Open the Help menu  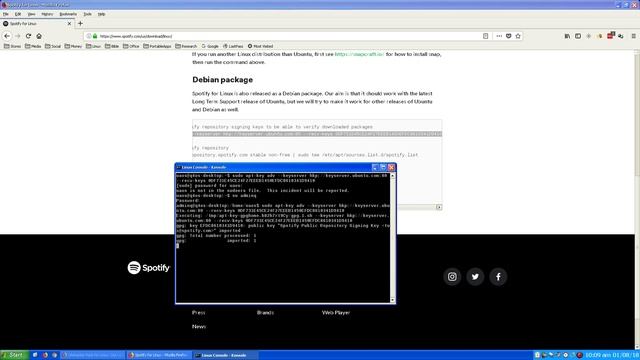point(101,14)
